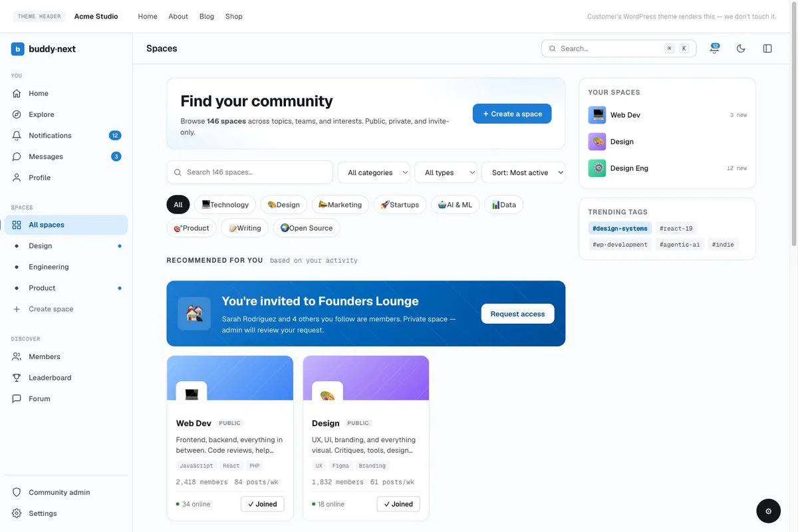Image resolution: width=798 pixels, height=532 pixels.
Task: Click the Figma tag on Design card
Action: tap(340, 466)
